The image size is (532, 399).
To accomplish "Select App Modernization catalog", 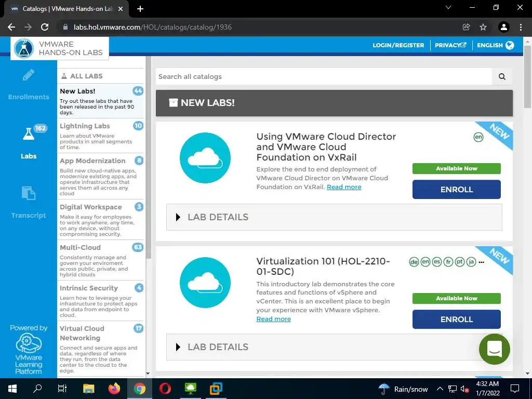I will point(101,176).
